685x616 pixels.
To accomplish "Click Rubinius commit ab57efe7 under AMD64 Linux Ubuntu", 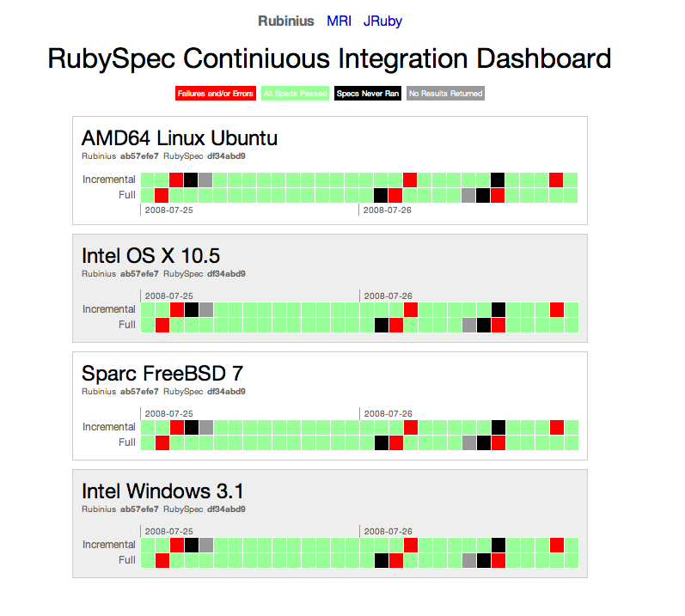I will coord(139,156).
